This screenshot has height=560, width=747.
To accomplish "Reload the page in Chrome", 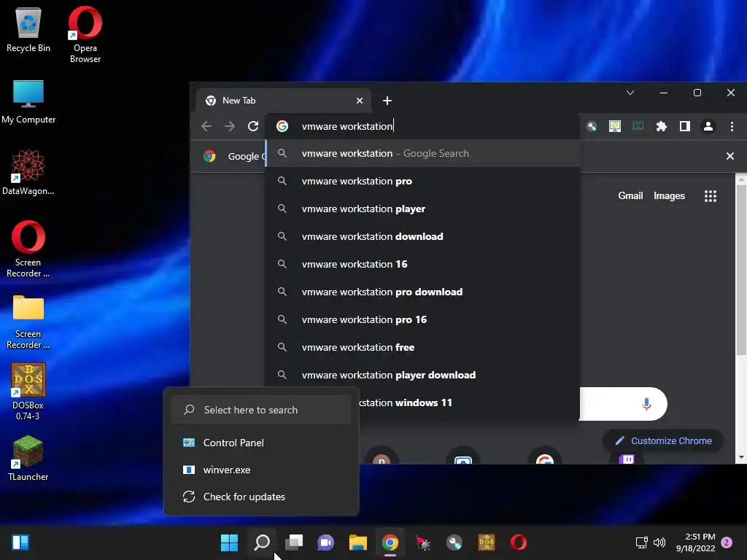I will click(x=253, y=126).
